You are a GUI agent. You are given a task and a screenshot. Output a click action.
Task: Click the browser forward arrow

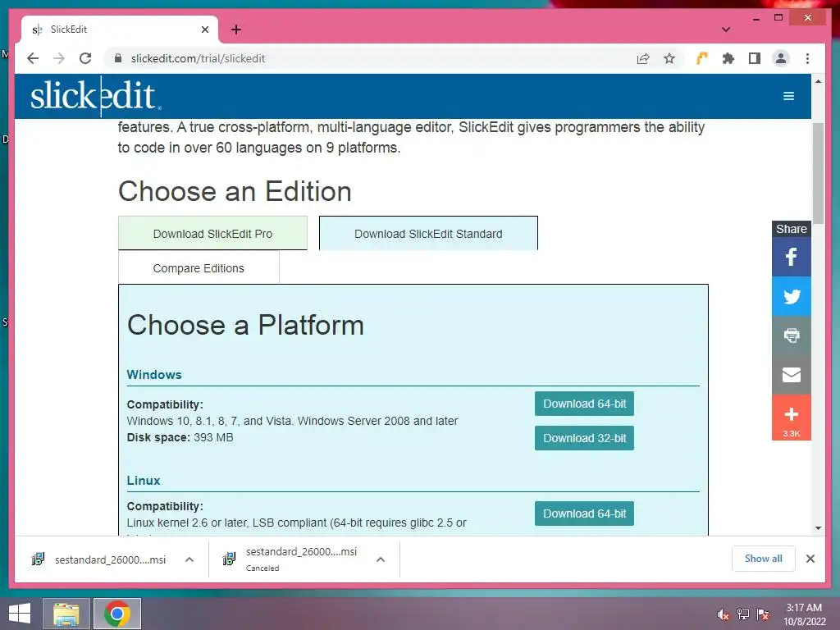tap(59, 58)
